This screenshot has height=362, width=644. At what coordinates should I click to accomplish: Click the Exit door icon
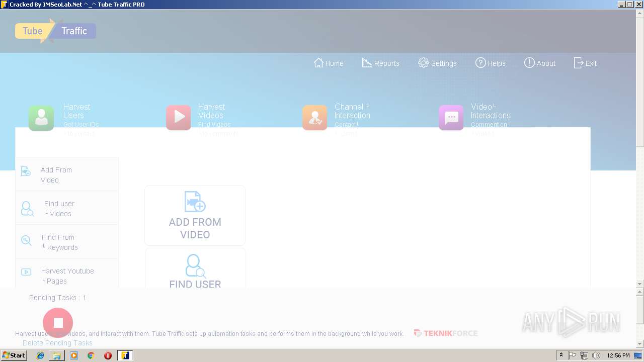pyautogui.click(x=579, y=63)
